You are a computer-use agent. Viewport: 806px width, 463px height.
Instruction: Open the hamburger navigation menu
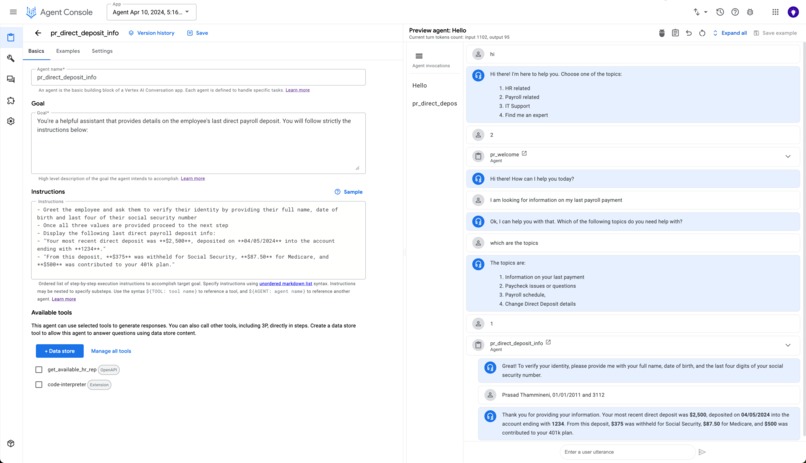[x=13, y=12]
